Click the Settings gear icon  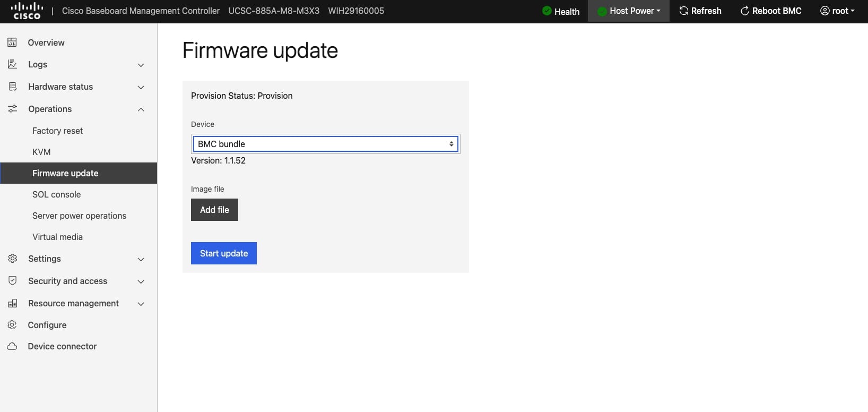pyautogui.click(x=13, y=259)
